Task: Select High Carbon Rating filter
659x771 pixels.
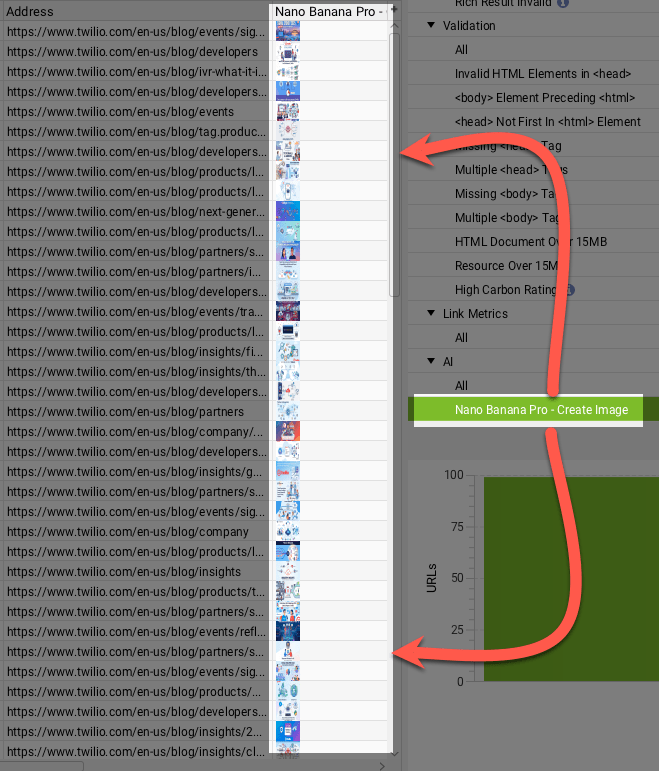Action: (506, 290)
